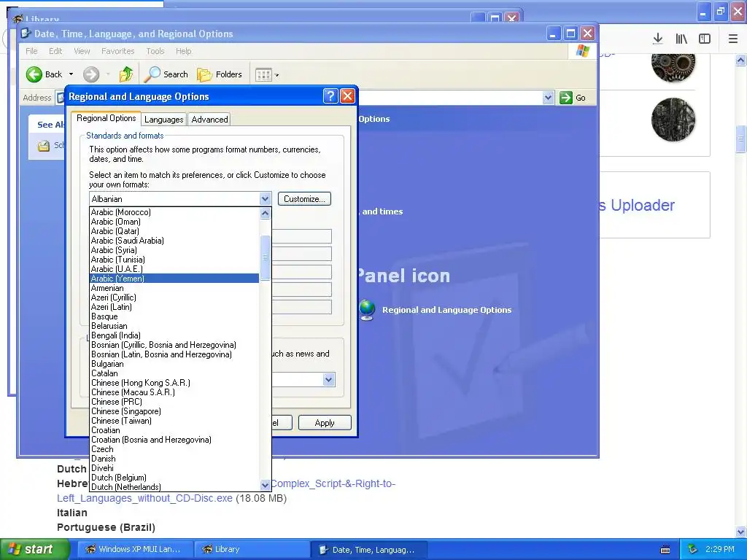This screenshot has width=747, height=560.
Task: Select Arabic (Saudi Arabia) in the list
Action: click(174, 241)
